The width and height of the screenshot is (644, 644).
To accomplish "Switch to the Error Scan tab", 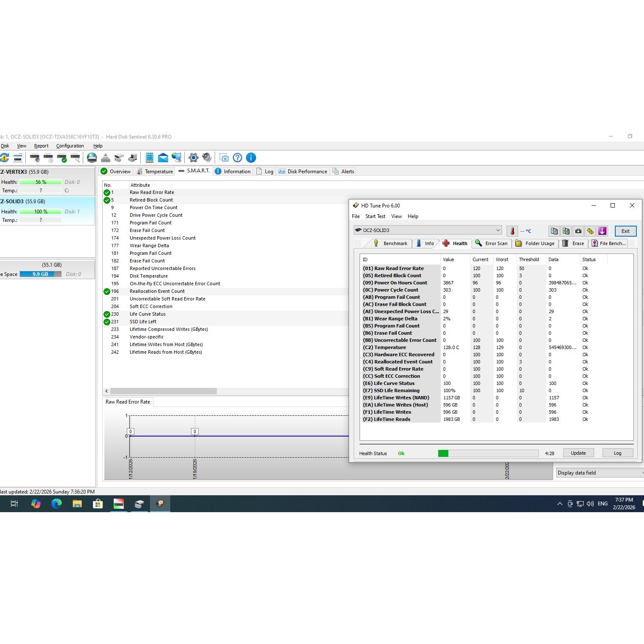I will click(x=491, y=243).
